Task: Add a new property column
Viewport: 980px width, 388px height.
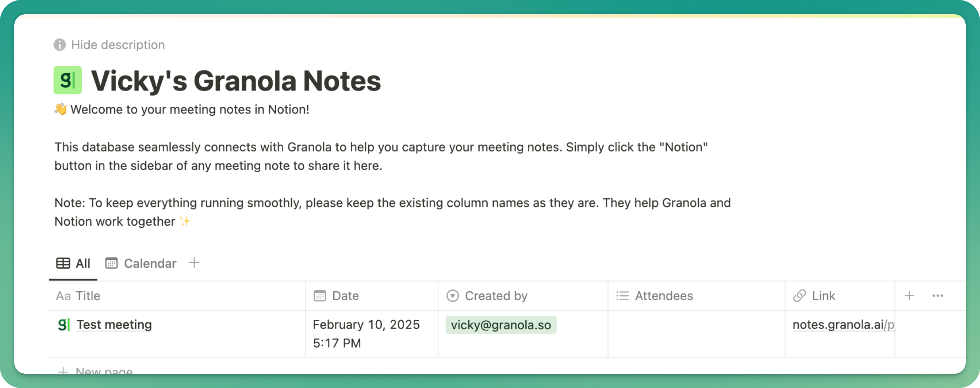Action: coord(909,296)
